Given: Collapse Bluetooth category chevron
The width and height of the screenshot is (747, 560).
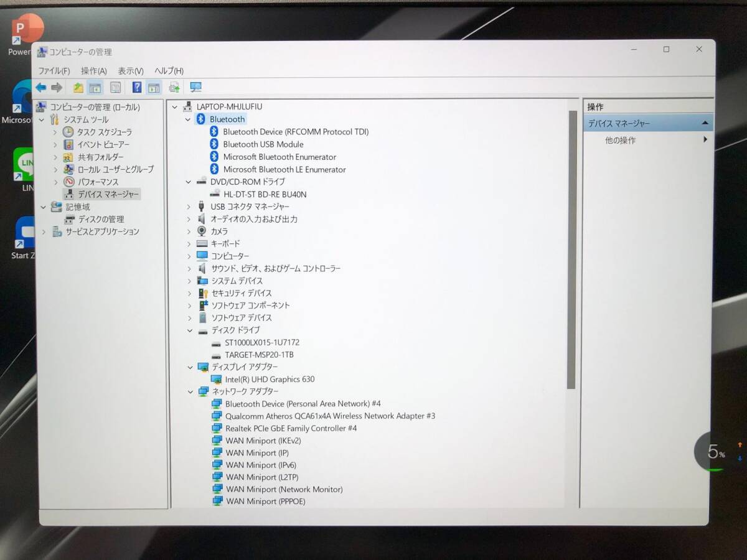Looking at the screenshot, I should [x=188, y=119].
